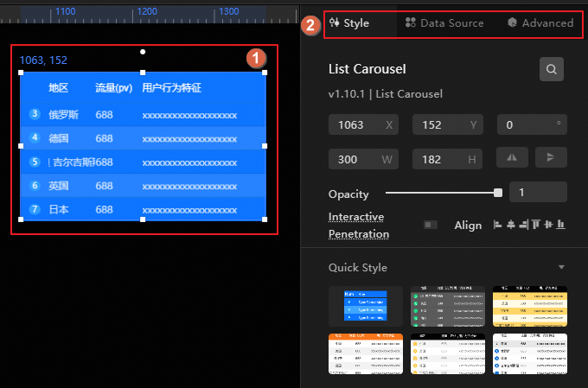The width and height of the screenshot is (588, 388).
Task: Click rank badge number 3 in the list
Action: click(x=35, y=113)
